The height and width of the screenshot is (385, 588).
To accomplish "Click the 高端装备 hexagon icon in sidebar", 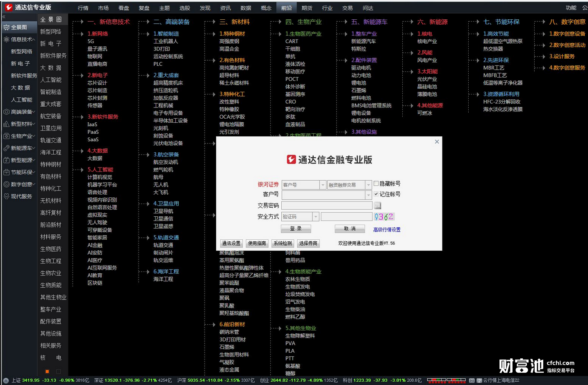I will pos(6,112).
